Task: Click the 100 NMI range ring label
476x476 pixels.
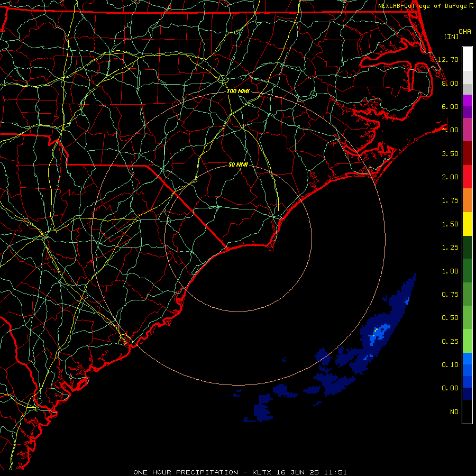Action: [238, 91]
